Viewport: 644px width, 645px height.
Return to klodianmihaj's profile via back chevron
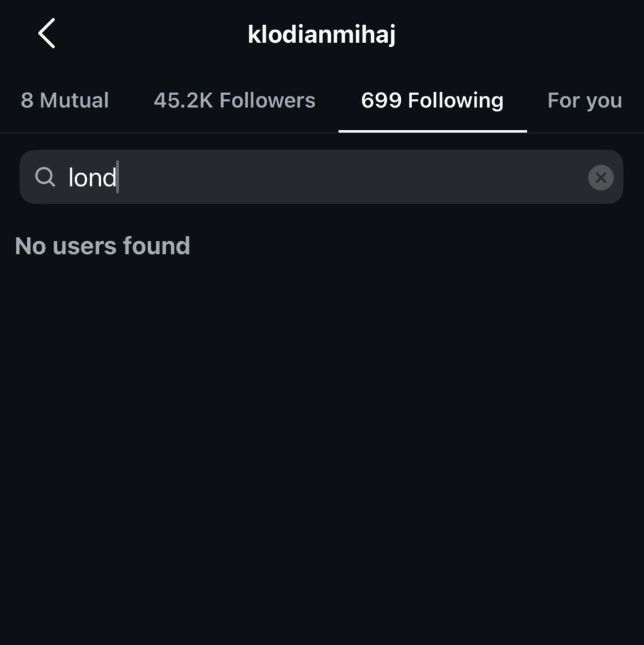click(47, 33)
